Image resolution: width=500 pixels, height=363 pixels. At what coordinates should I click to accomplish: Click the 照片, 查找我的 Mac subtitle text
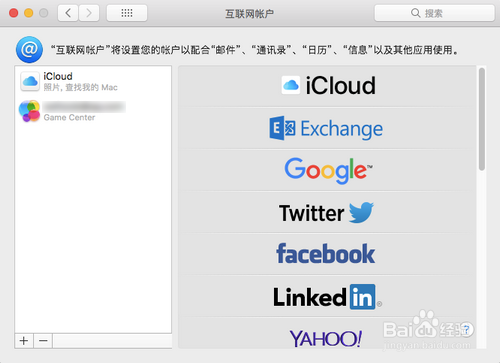tap(81, 87)
